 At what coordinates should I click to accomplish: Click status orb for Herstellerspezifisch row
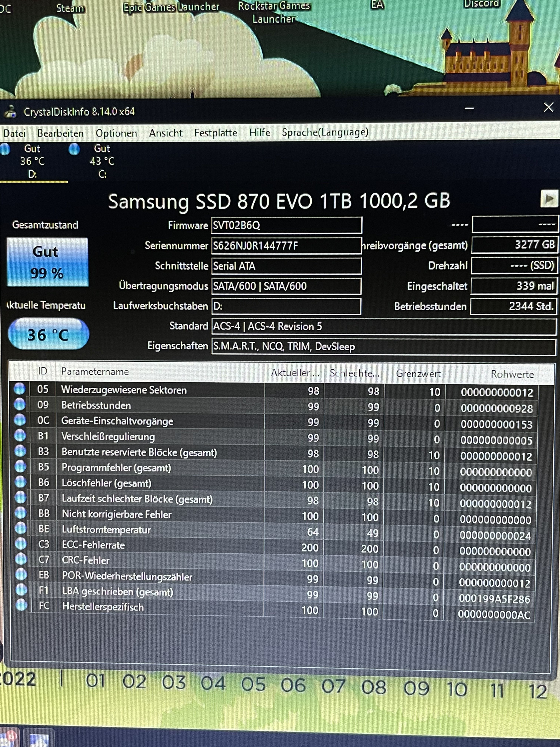coord(21,605)
